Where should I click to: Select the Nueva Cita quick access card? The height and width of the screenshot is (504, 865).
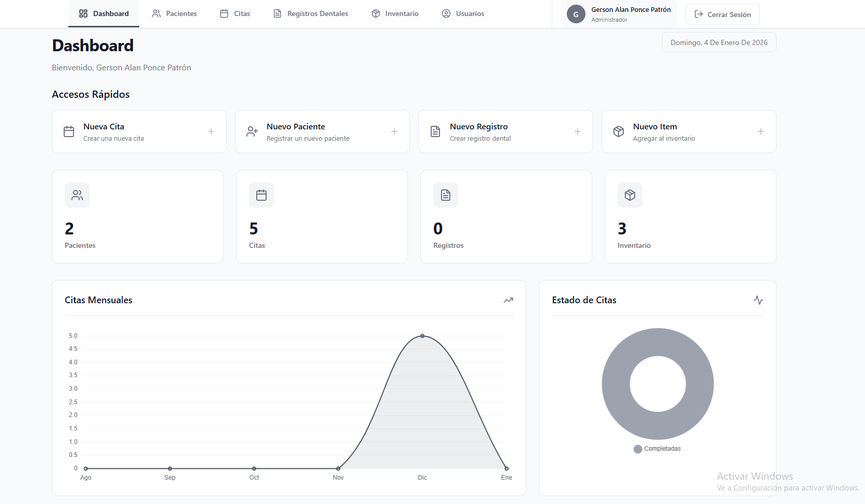tap(139, 131)
